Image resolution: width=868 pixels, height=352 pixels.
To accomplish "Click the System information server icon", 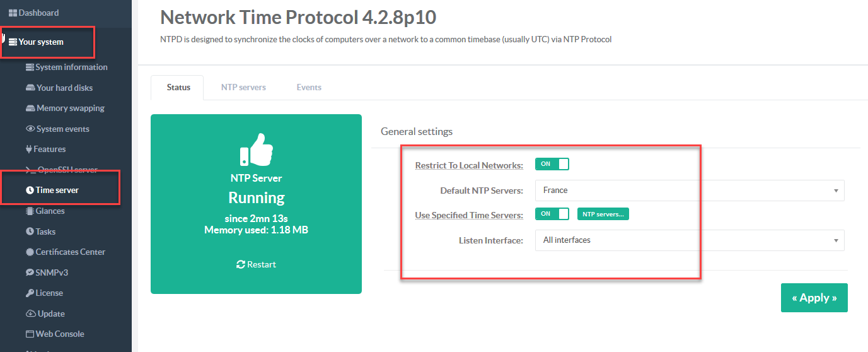I will 30,67.
